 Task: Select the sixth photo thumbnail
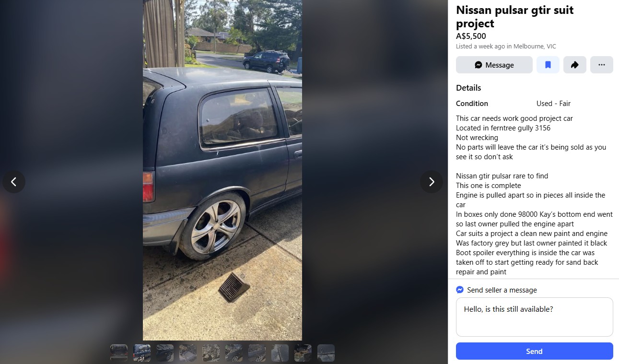tap(234, 353)
